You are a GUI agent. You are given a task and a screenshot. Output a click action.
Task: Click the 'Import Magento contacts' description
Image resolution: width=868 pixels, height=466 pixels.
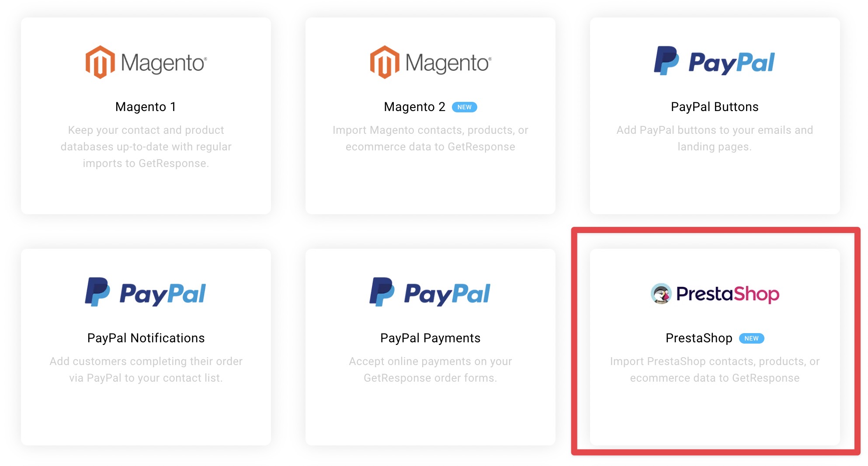(x=430, y=138)
